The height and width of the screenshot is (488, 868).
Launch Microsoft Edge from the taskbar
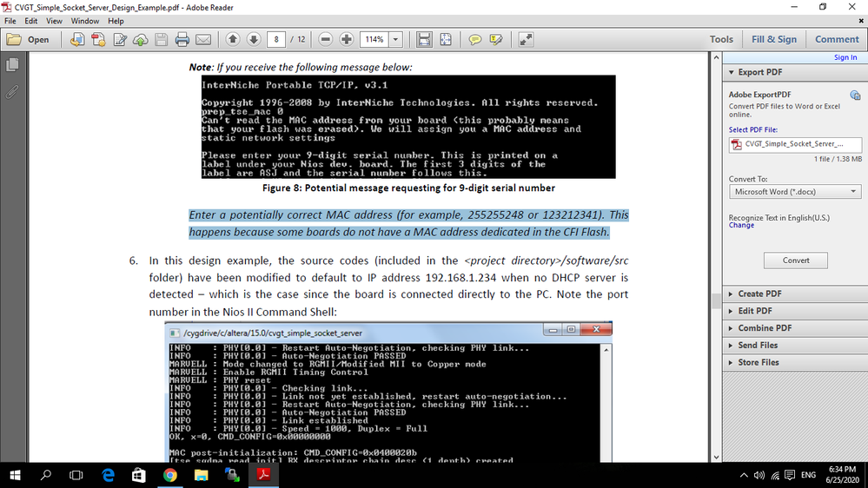point(108,475)
